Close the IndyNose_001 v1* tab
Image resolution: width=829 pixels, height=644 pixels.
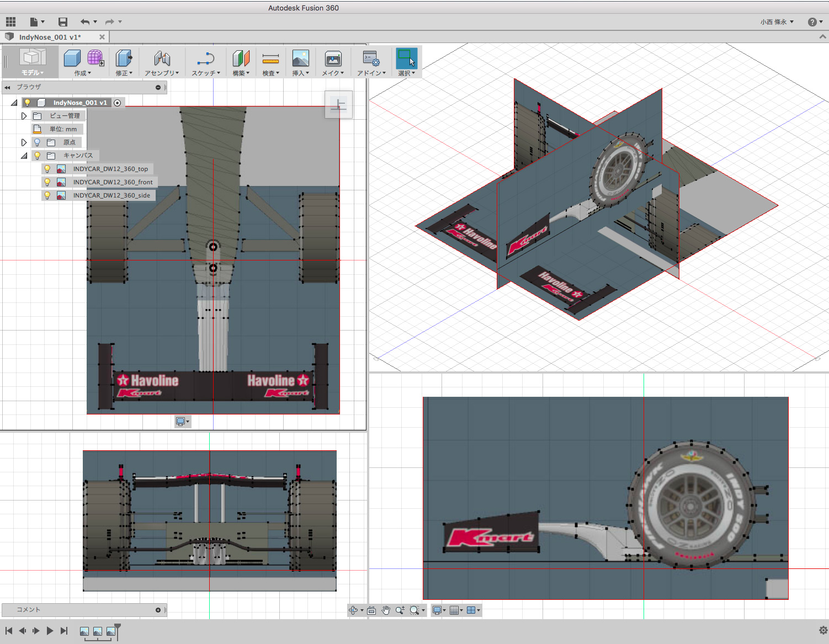click(102, 37)
